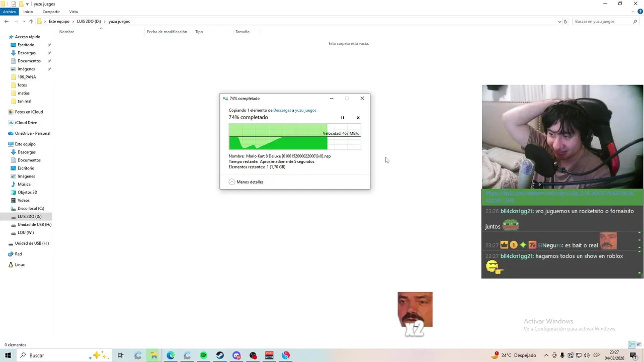Open Linux in navigation pane
644x362 pixels.
pos(20,264)
